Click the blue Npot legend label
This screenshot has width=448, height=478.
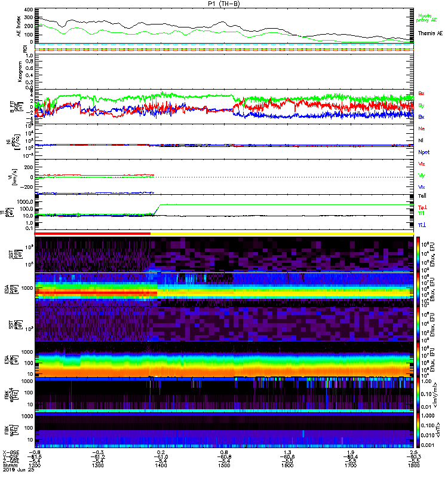coord(424,152)
